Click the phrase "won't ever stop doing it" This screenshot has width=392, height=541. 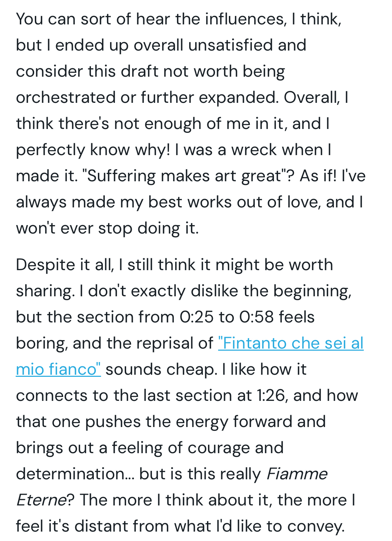pyautogui.click(x=107, y=228)
